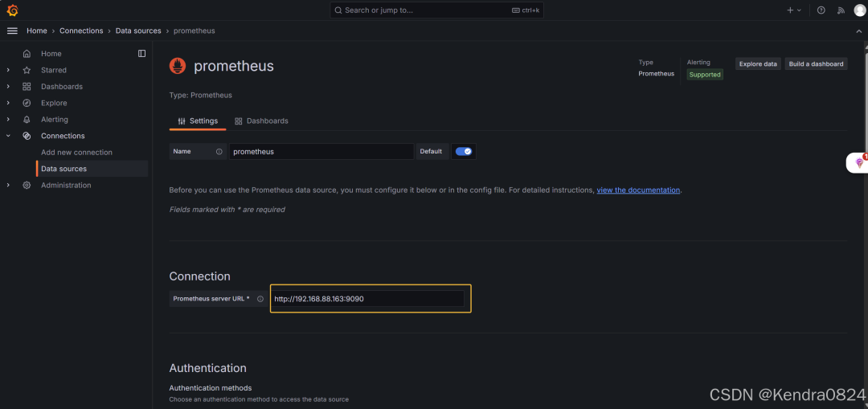Open the plus new-item dropdown
868x409 pixels.
pos(794,10)
